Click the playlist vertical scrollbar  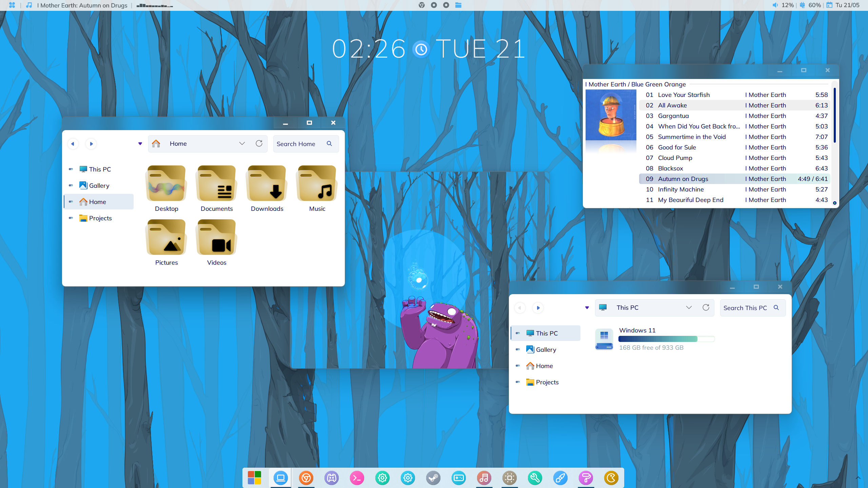(834, 115)
